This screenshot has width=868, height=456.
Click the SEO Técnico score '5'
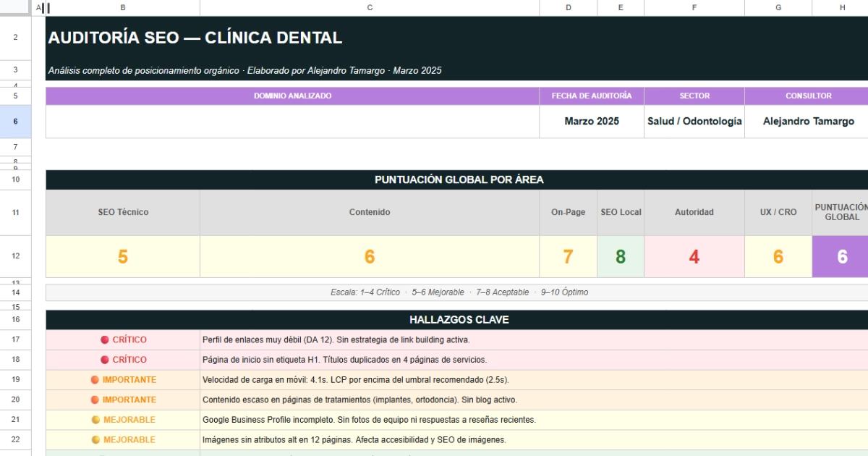[123, 256]
